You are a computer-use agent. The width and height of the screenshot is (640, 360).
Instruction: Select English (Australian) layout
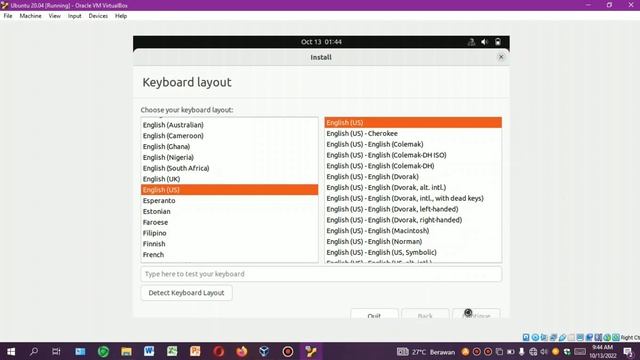pyautogui.click(x=229, y=125)
